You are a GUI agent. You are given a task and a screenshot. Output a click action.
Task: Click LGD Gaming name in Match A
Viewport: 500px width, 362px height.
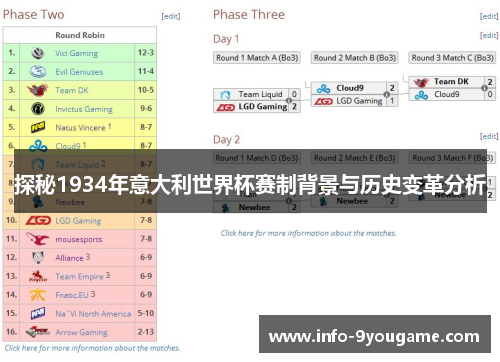click(263, 107)
